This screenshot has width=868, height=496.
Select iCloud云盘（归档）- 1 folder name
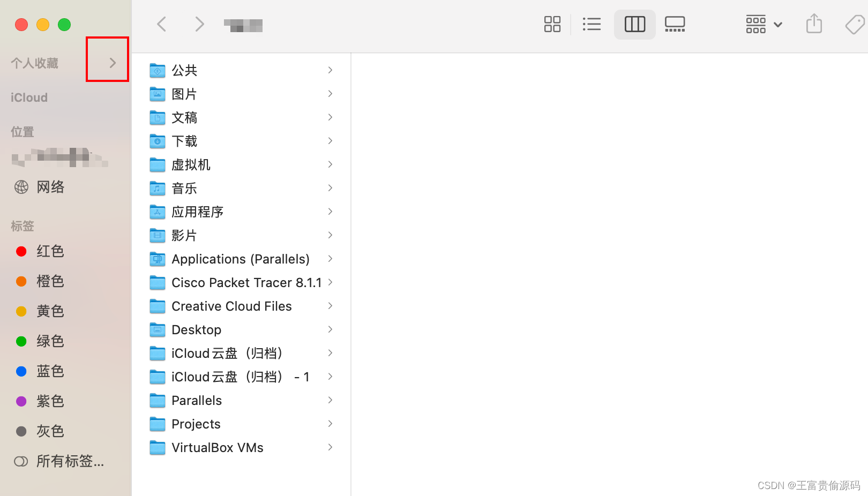pyautogui.click(x=241, y=377)
